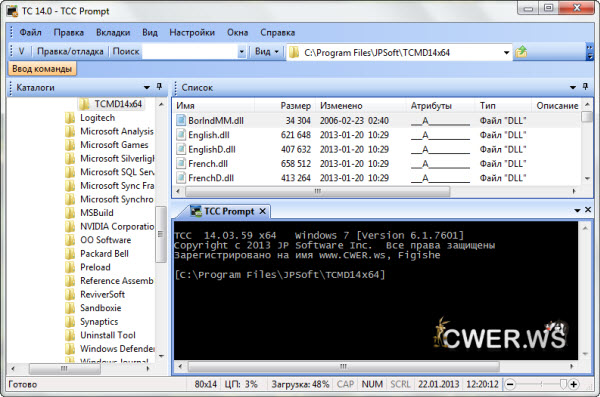Open the Вкладки menu
Image resolution: width=600 pixels, height=397 pixels.
click(113, 33)
